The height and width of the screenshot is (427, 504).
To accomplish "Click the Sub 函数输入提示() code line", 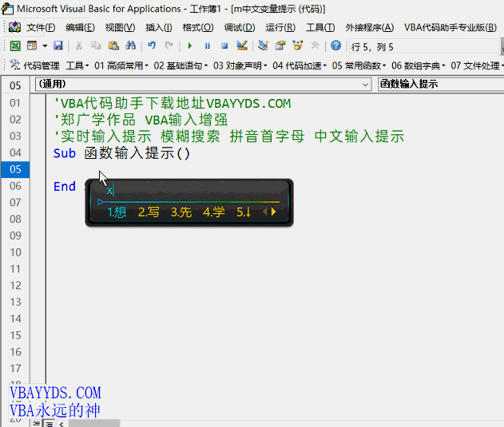I will [121, 153].
